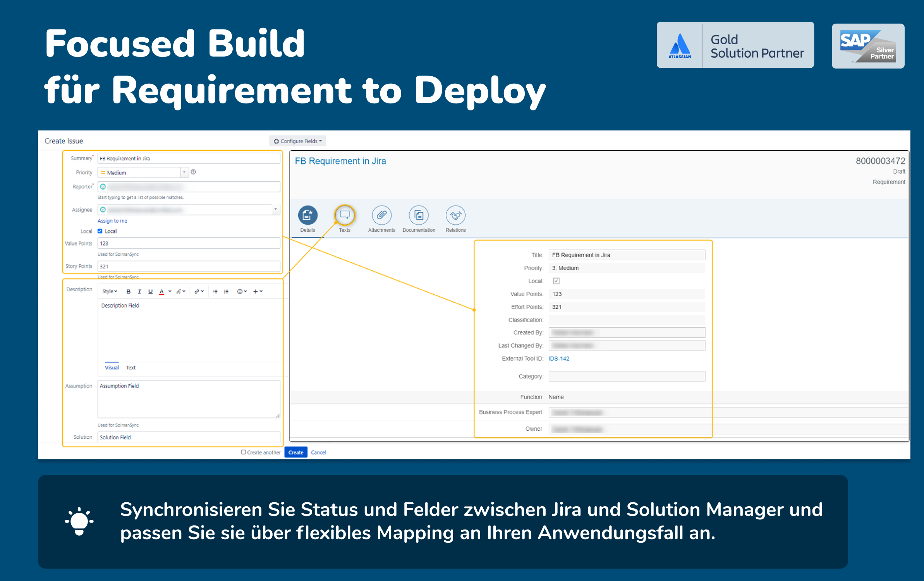Toggle the Local checkbox in Create Issue
This screenshot has height=581, width=924.
point(100,231)
